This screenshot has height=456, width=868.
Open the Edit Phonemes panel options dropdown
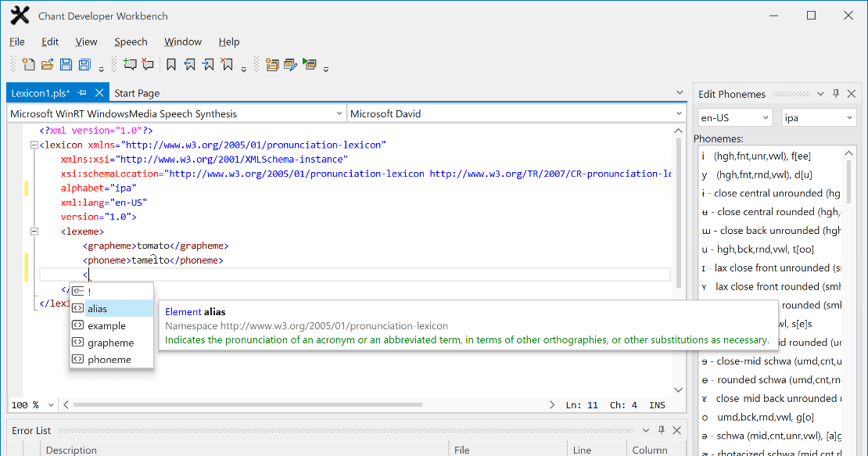820,94
